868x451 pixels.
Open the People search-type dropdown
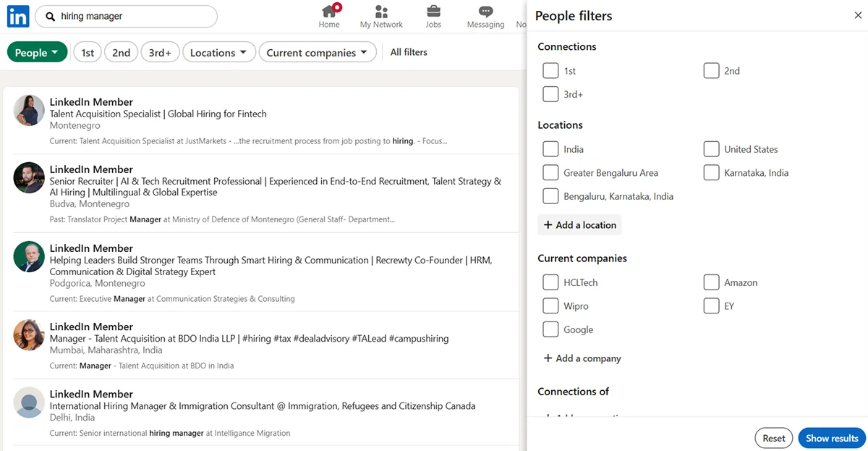(x=37, y=51)
